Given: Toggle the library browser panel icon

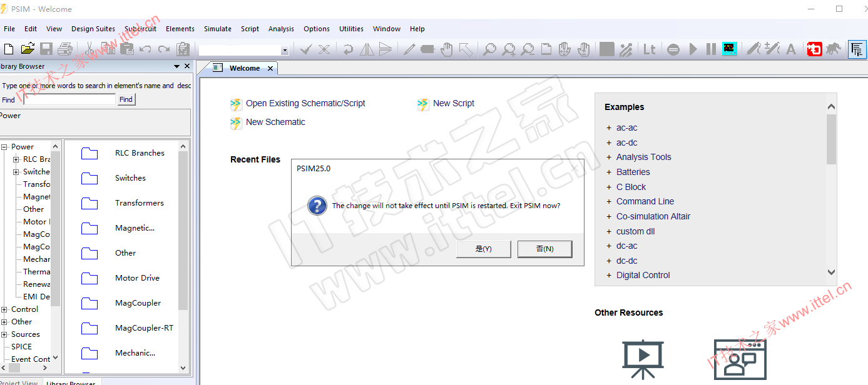Looking at the screenshot, I should 856,49.
